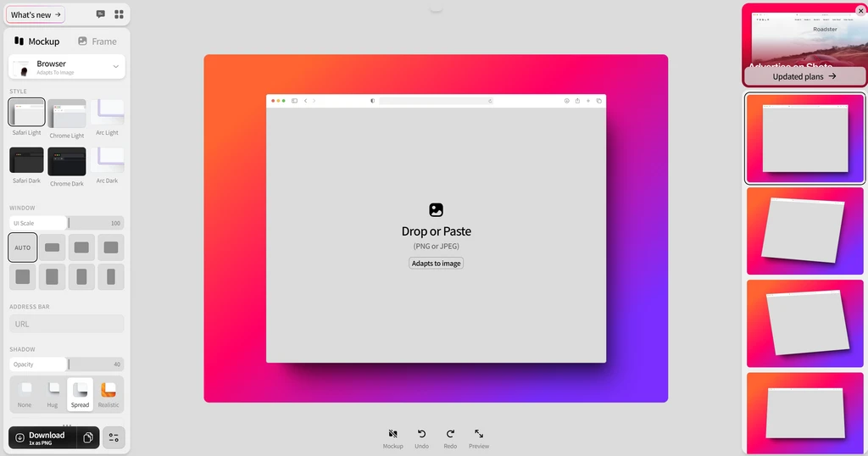The height and width of the screenshot is (456, 868).
Task: Open the Updated plans link
Action: coord(804,76)
